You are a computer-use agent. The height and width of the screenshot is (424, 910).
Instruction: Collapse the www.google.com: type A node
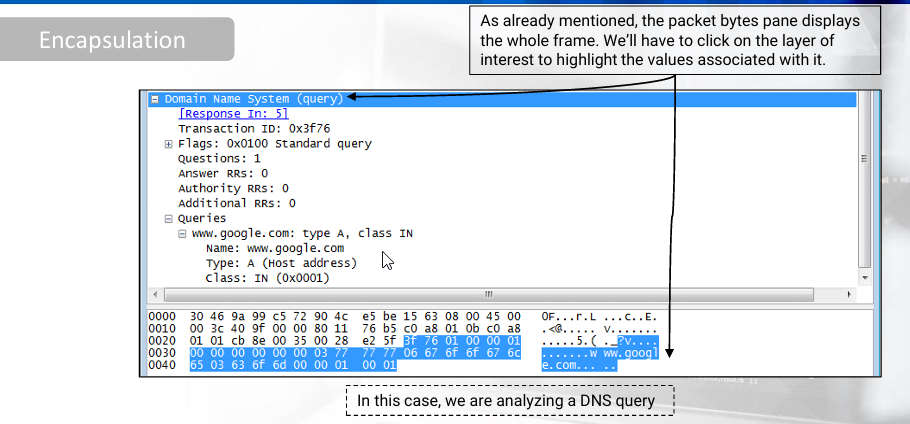[x=182, y=234]
